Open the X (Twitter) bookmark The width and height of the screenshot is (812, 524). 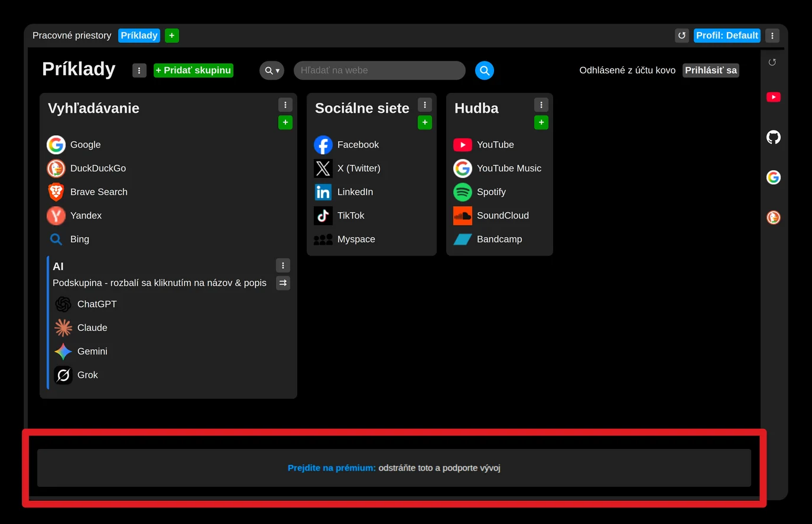(x=347, y=168)
